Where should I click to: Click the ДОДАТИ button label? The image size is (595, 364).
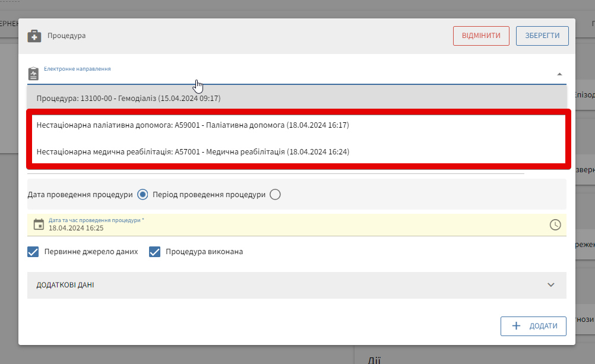(543, 326)
